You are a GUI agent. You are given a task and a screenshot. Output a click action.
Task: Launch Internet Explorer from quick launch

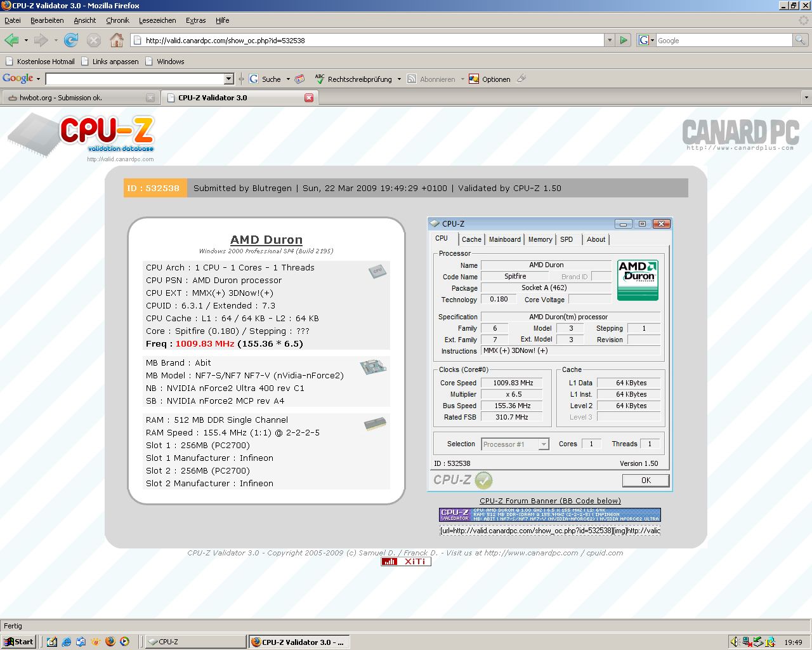[x=67, y=642]
